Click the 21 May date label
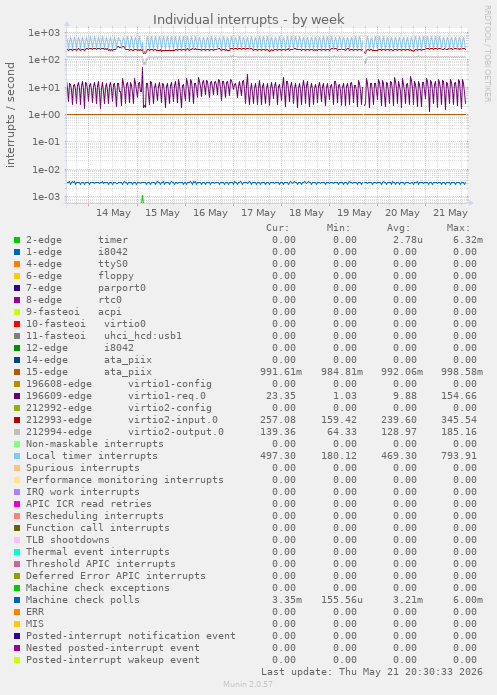 [450, 213]
